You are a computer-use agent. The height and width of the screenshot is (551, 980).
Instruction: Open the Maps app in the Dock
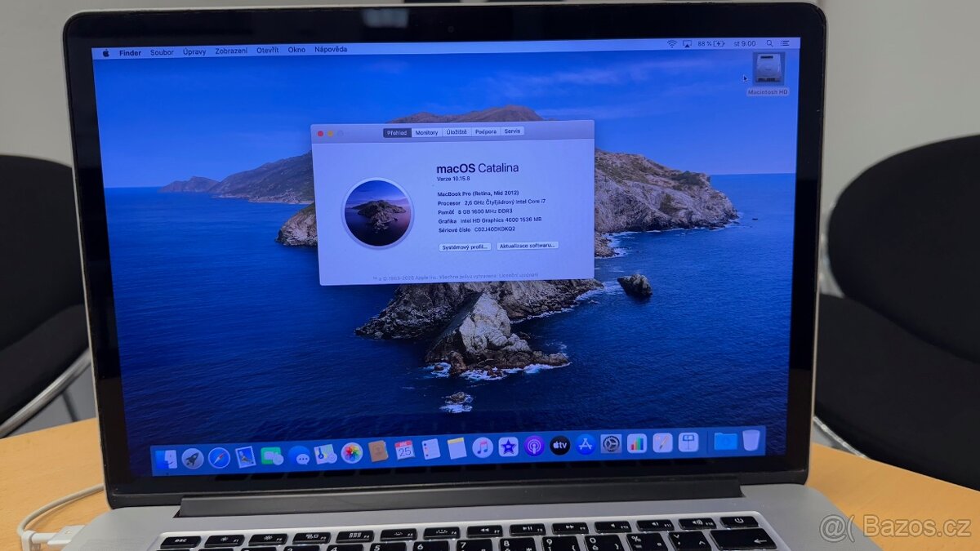tap(325, 450)
